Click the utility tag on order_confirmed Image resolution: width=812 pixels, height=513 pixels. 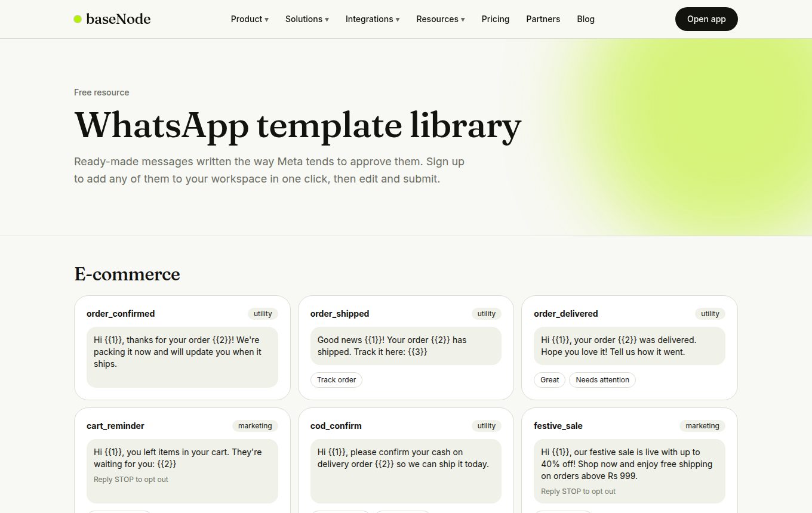(263, 314)
